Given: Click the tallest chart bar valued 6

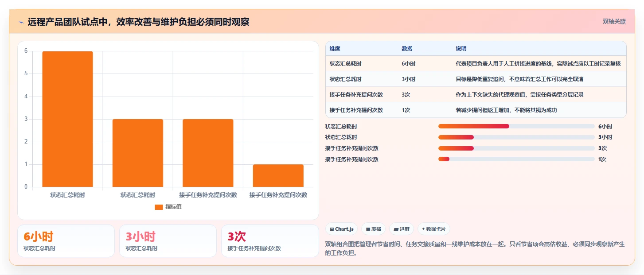Looking at the screenshot, I should [67, 119].
